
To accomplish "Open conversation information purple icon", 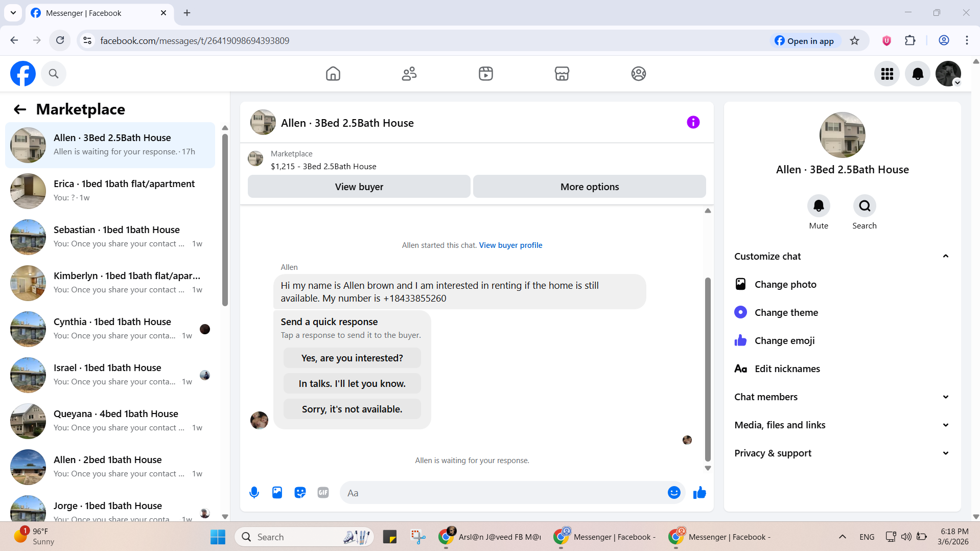I will point(693,122).
